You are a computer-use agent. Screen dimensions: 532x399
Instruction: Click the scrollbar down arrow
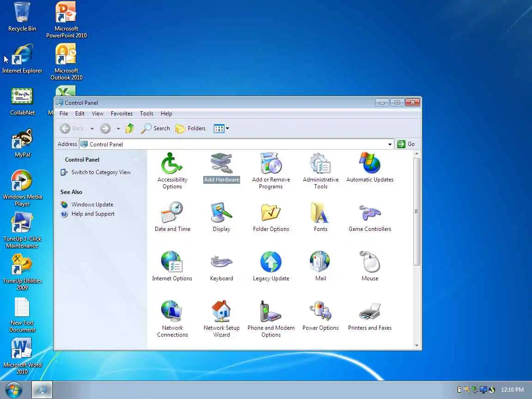[x=417, y=345]
